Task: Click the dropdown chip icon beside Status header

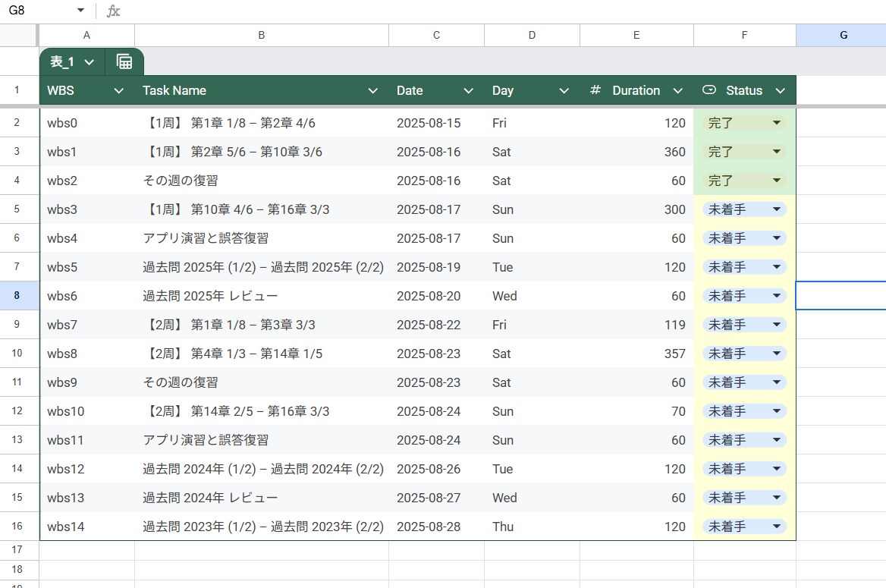Action: click(x=708, y=90)
